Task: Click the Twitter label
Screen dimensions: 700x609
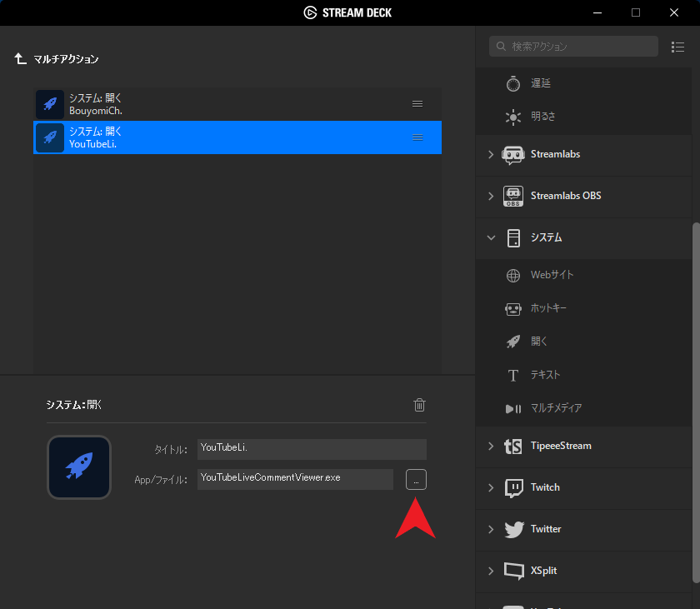Action: (546, 529)
